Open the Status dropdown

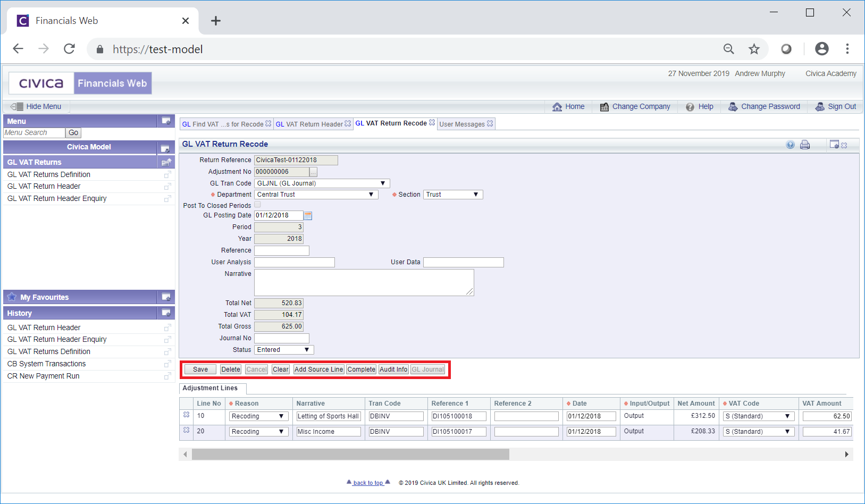click(x=284, y=350)
